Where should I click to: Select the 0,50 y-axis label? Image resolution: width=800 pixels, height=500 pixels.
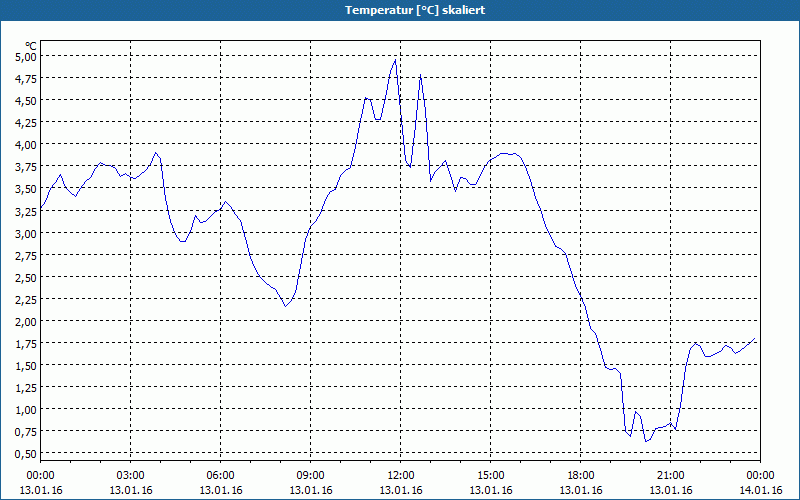pos(26,454)
